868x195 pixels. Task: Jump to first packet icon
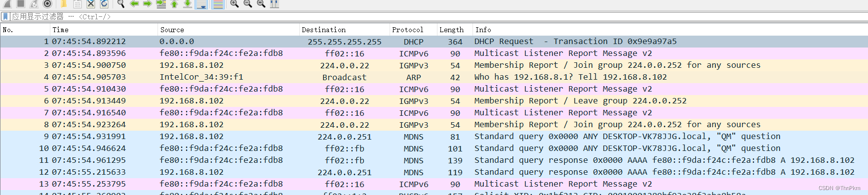tap(174, 4)
